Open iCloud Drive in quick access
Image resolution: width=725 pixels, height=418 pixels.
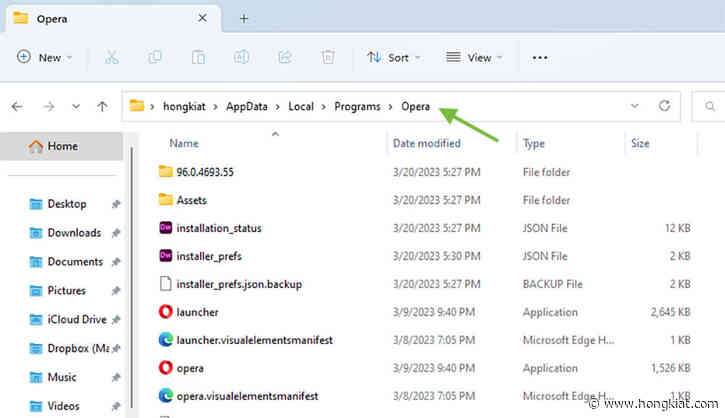77,320
